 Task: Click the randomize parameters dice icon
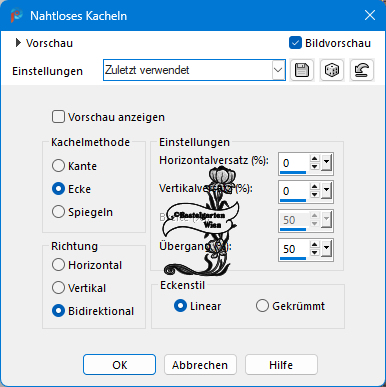(x=332, y=70)
